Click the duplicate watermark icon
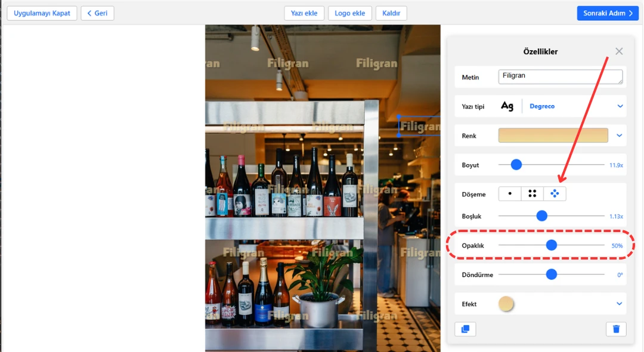 coord(465,329)
